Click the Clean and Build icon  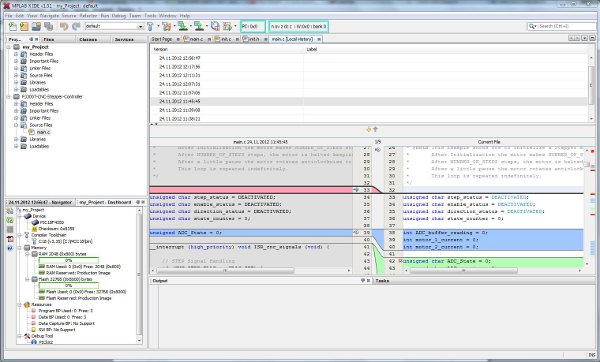[x=166, y=26]
